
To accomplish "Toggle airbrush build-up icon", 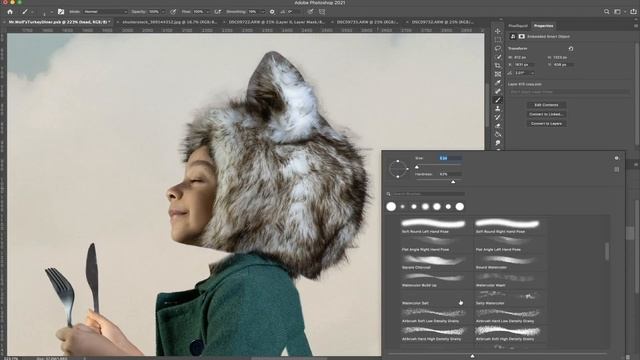I will point(218,12).
